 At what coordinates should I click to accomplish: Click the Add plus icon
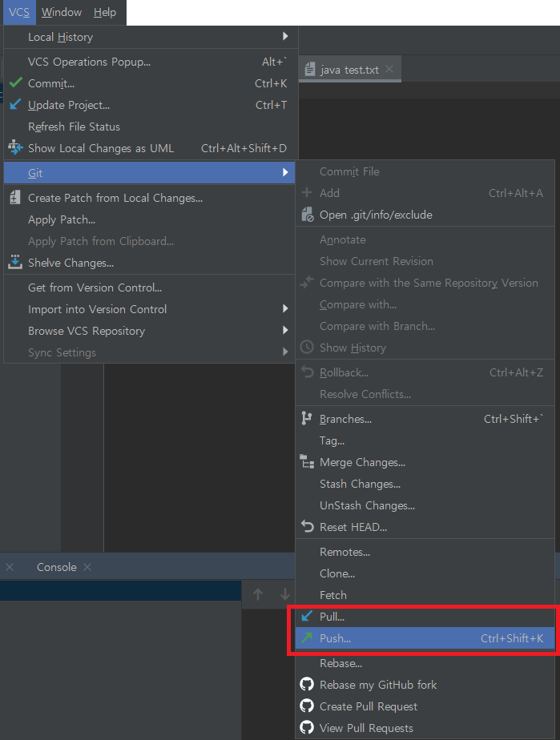(307, 192)
